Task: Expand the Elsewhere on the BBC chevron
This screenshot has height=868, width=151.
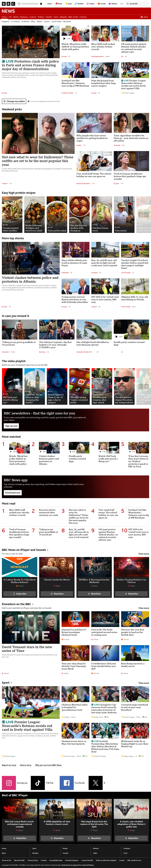Action: click(33, 604)
